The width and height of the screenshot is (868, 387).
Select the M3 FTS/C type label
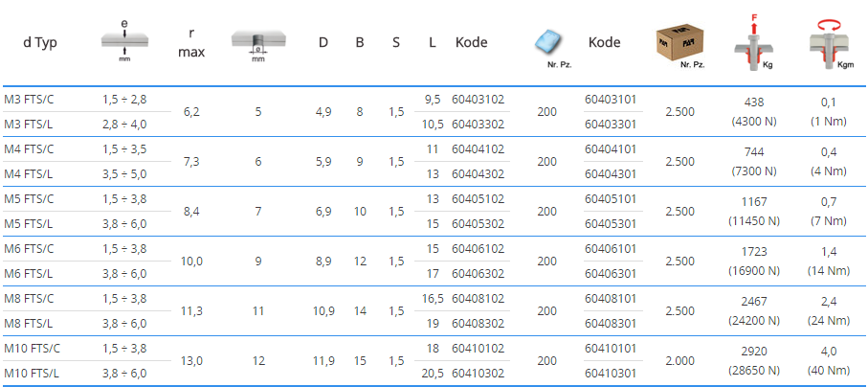point(32,99)
